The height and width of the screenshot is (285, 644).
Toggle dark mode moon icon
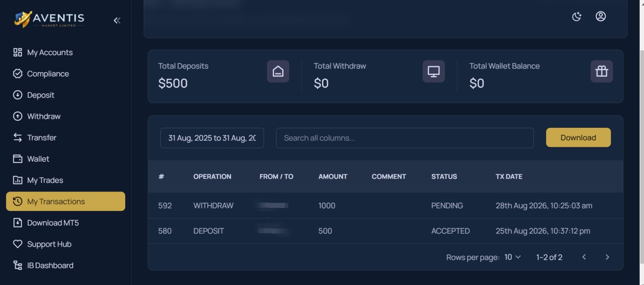(577, 17)
